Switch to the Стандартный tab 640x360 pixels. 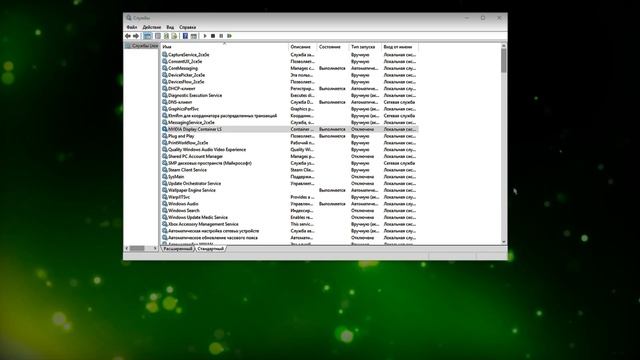point(210,249)
